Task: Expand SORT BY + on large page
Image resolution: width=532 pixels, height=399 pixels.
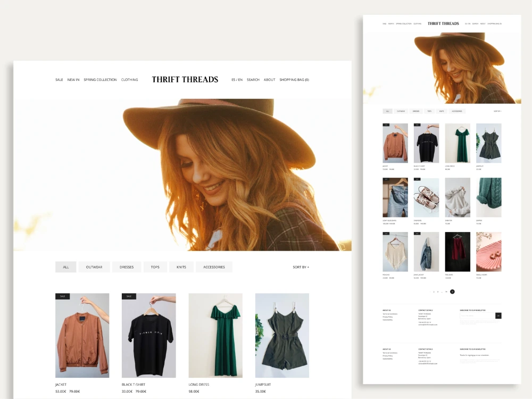Action: (x=301, y=267)
